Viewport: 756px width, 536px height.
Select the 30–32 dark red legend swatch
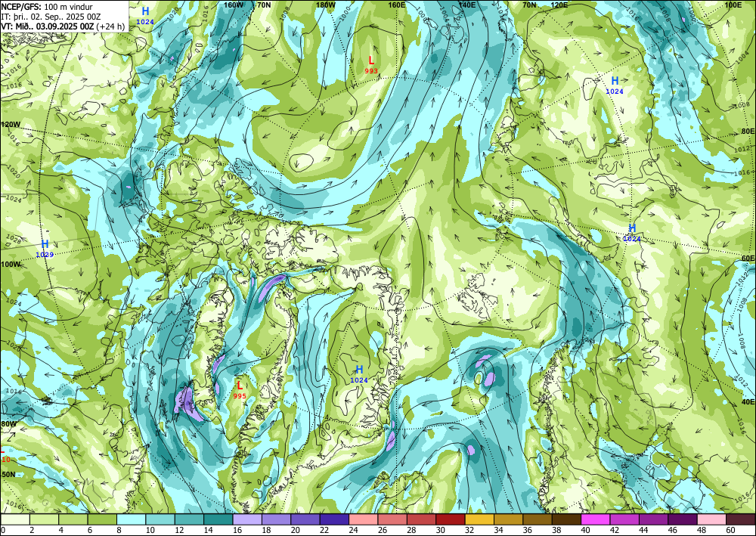click(451, 519)
